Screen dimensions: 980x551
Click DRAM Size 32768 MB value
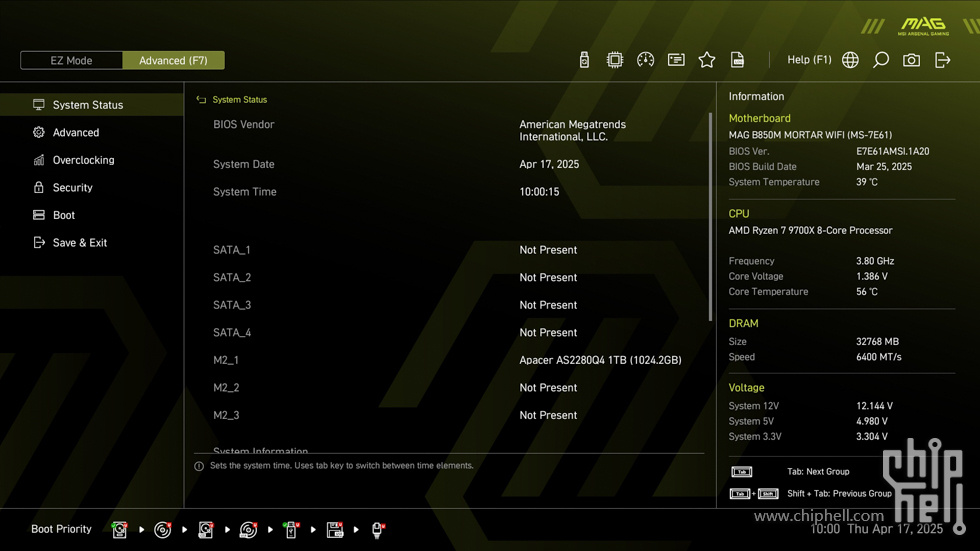point(878,342)
